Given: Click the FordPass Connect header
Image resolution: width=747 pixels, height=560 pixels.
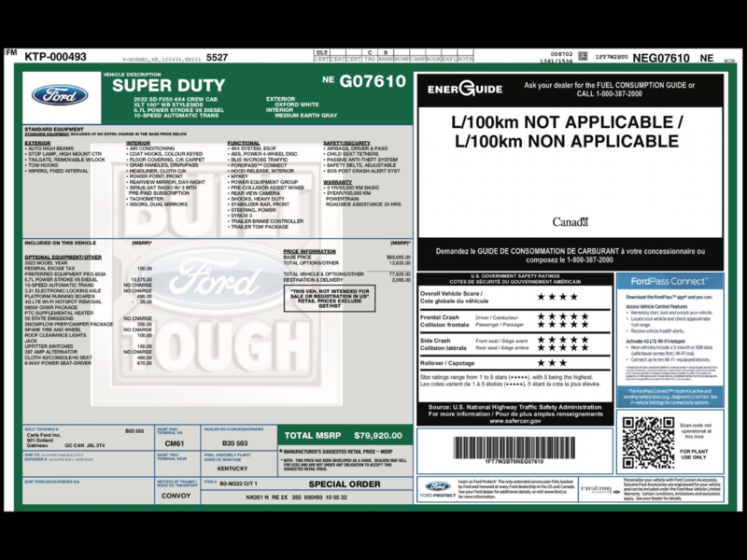Looking at the screenshot, I should [x=669, y=282].
